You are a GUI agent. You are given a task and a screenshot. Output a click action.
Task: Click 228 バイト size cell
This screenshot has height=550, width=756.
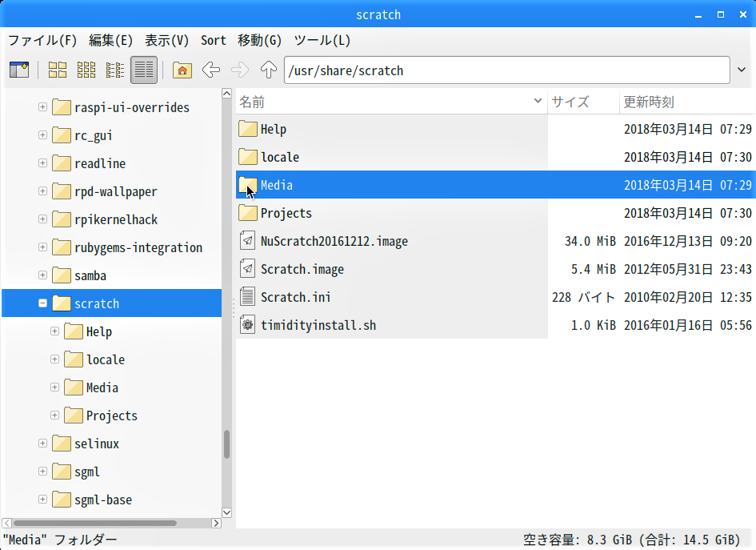(x=584, y=297)
